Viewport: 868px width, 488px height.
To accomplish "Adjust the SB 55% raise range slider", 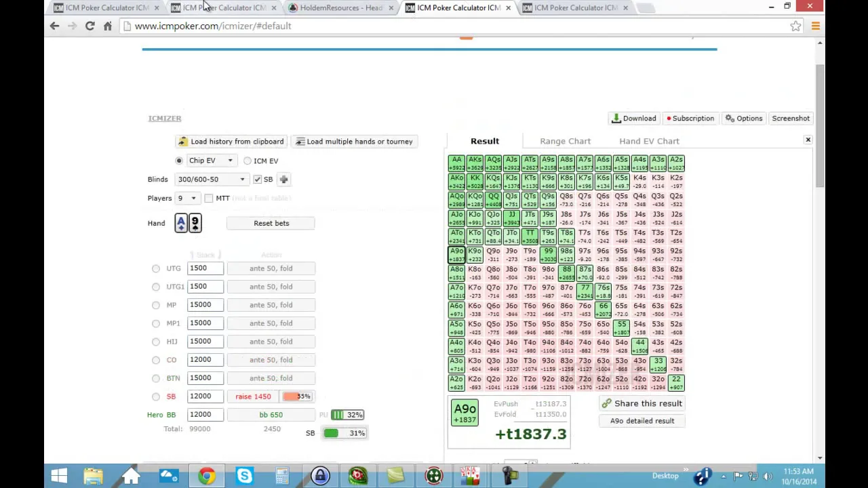I will (296, 396).
